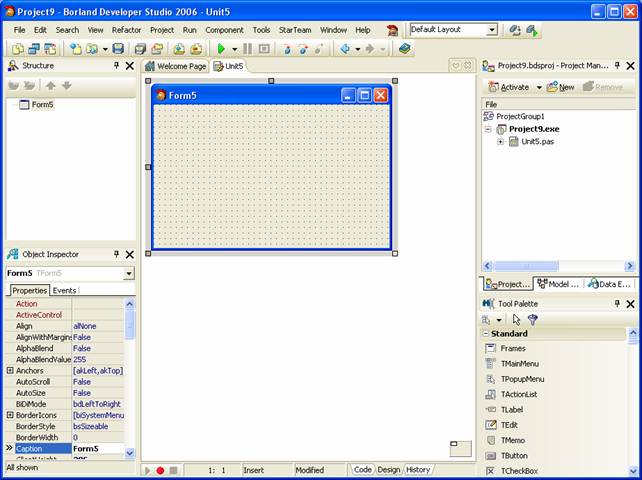The height and width of the screenshot is (480, 642).
Task: Expand the Unit5.pas tree node
Action: (x=501, y=142)
